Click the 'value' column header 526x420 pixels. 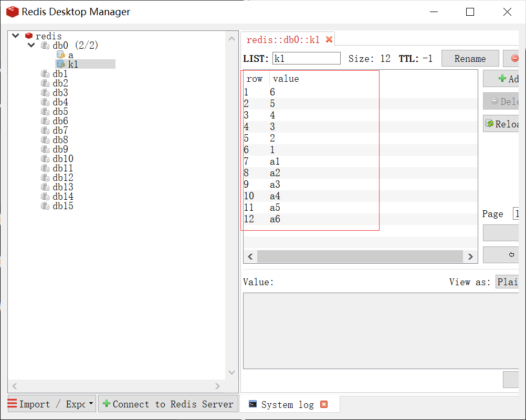coord(286,79)
